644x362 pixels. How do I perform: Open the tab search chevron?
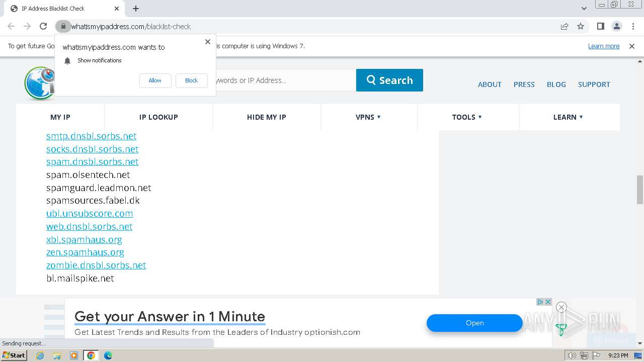point(584,9)
